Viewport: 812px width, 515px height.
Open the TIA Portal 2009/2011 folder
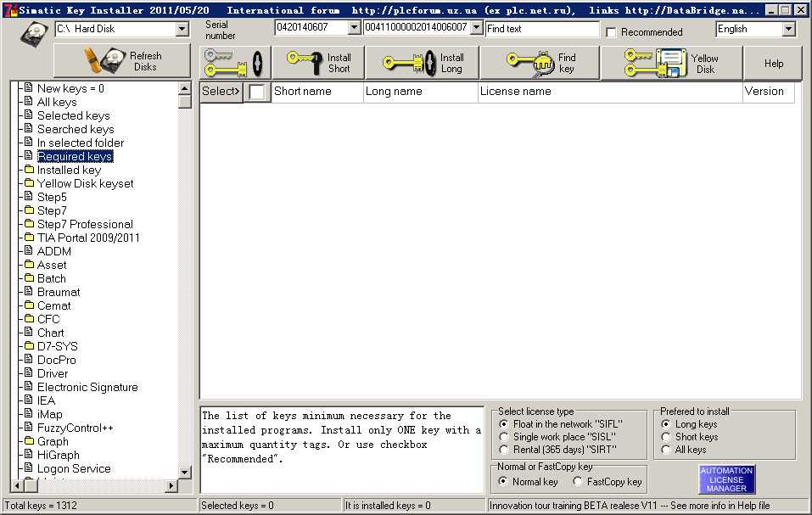click(88, 238)
